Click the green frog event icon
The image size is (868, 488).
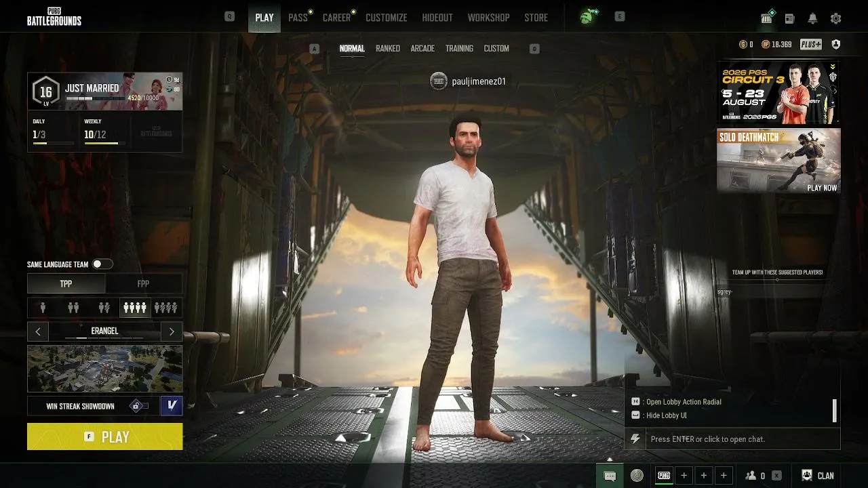[587, 18]
